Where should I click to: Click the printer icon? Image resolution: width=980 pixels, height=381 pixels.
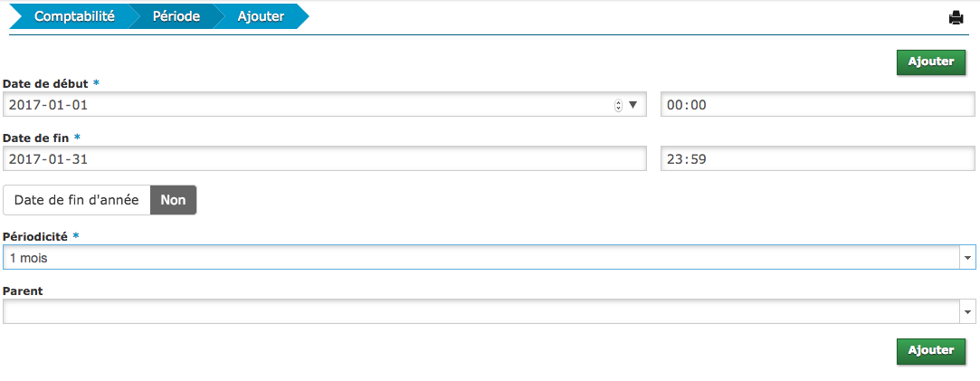click(956, 17)
